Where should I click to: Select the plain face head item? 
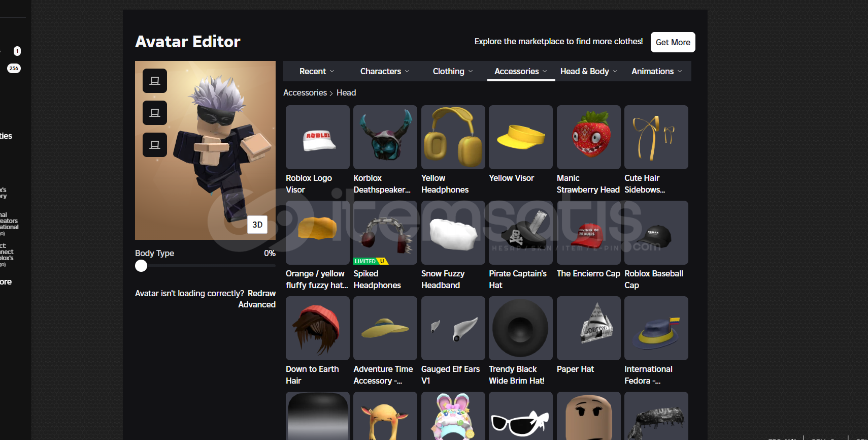589,416
